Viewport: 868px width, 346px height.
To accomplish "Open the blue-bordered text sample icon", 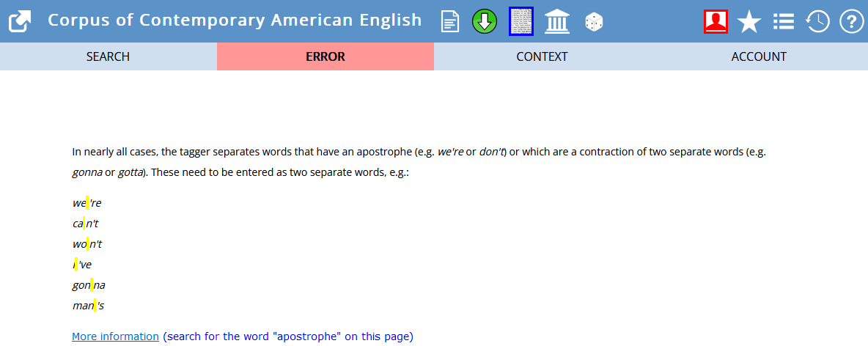I will pos(521,21).
